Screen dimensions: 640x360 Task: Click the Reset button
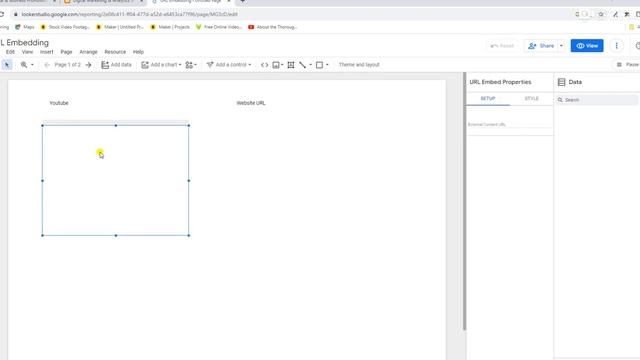point(502,46)
